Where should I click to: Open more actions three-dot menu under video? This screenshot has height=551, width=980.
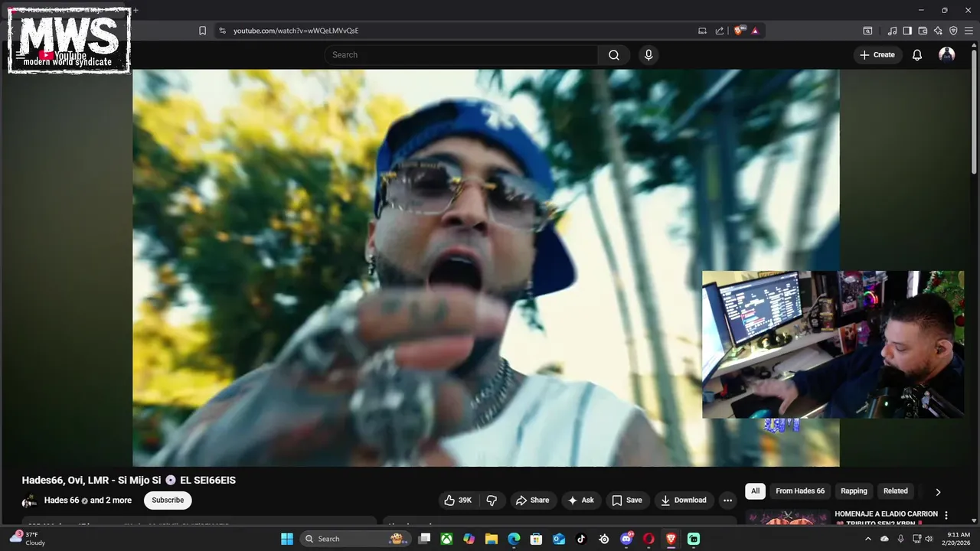727,500
